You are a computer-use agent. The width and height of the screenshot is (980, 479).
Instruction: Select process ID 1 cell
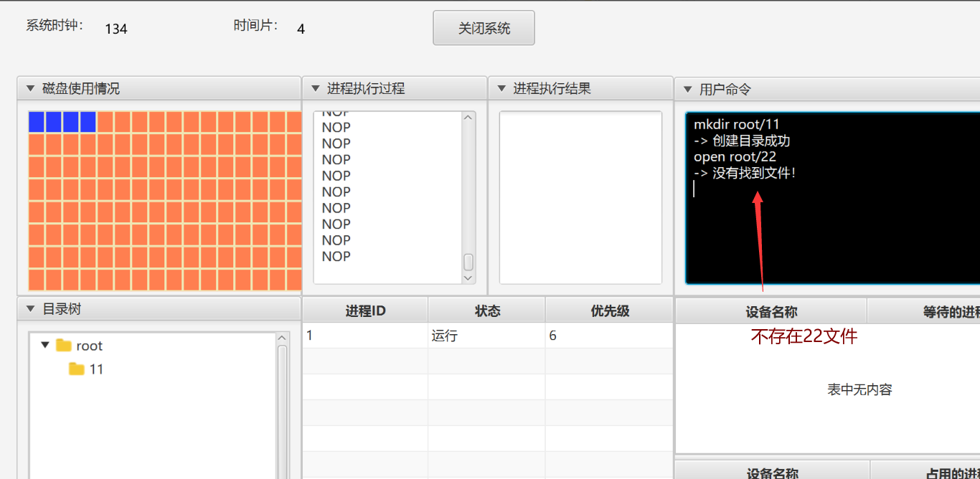(365, 336)
